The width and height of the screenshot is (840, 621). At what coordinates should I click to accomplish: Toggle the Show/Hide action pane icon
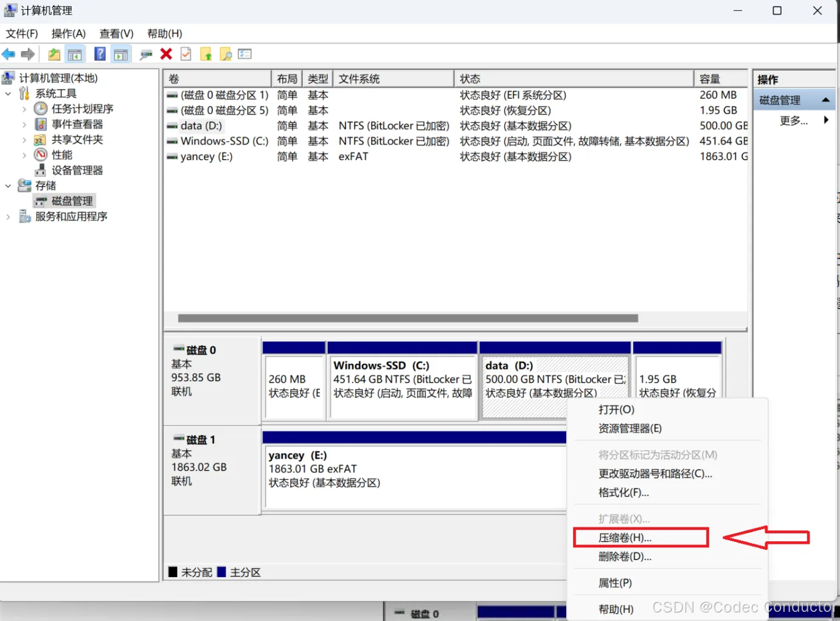(x=121, y=54)
